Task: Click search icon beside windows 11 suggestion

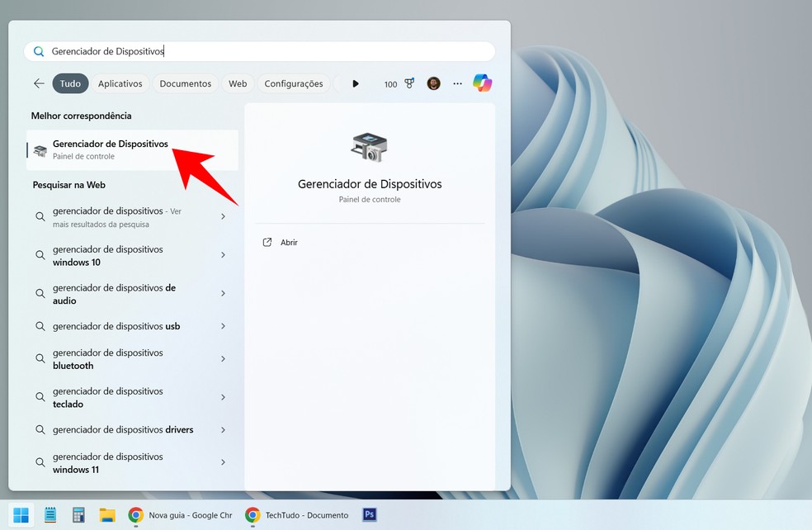Action: (40, 462)
